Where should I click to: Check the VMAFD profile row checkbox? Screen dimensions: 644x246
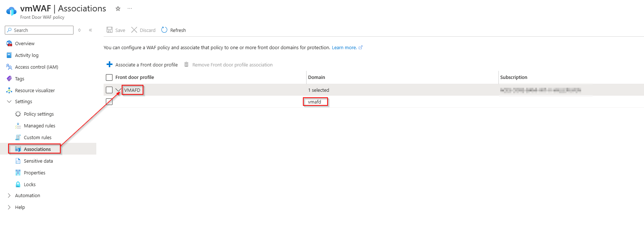[x=109, y=90]
